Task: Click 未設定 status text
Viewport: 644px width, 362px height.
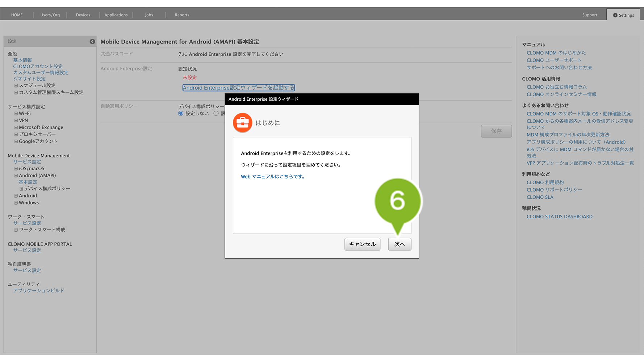Action: click(190, 77)
